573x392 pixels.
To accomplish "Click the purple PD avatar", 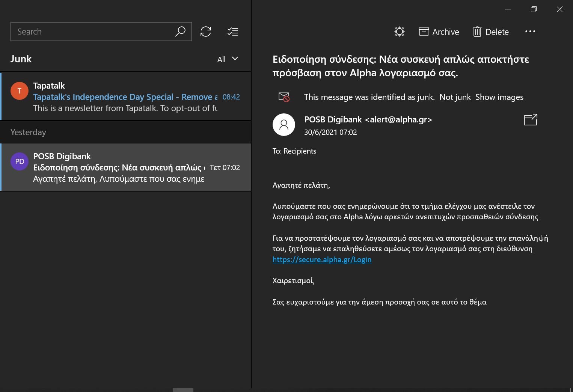I will coord(20,161).
